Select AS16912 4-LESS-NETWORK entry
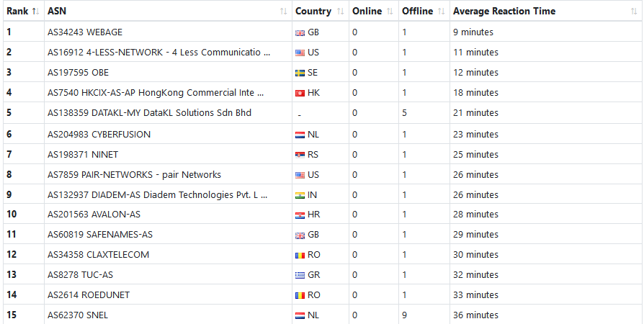The height and width of the screenshot is (324, 644). [x=159, y=52]
